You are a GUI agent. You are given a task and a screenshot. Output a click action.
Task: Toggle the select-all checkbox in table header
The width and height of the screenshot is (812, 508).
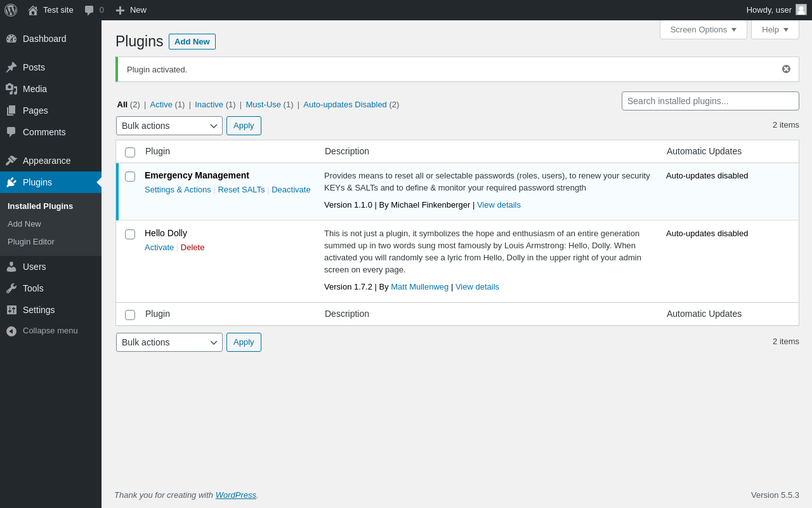(130, 152)
